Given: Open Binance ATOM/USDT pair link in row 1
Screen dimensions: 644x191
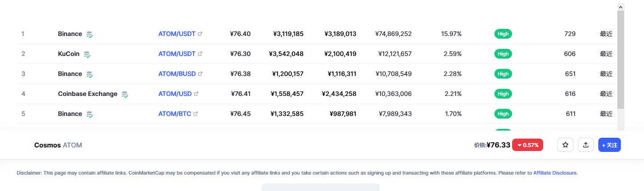Looking at the screenshot, I should (x=177, y=34).
